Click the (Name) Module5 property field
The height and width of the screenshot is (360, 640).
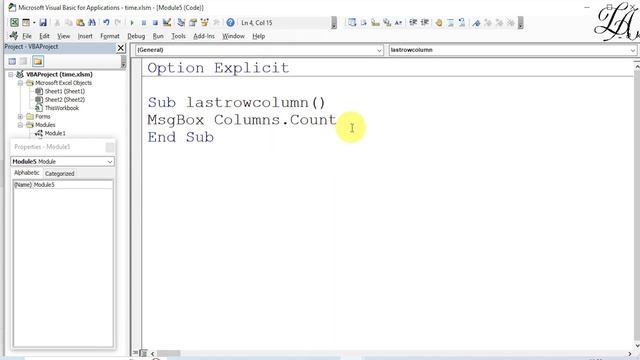click(x=63, y=185)
